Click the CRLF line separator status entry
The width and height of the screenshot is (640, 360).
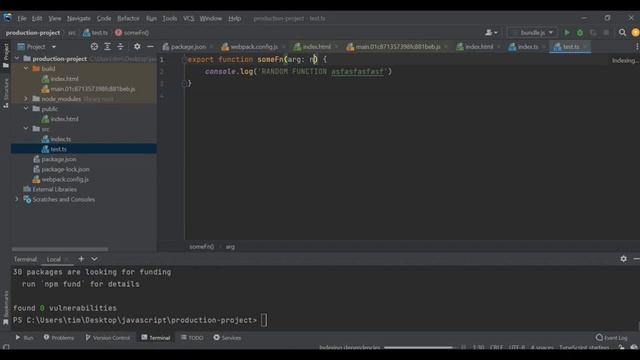pyautogui.click(x=496, y=348)
